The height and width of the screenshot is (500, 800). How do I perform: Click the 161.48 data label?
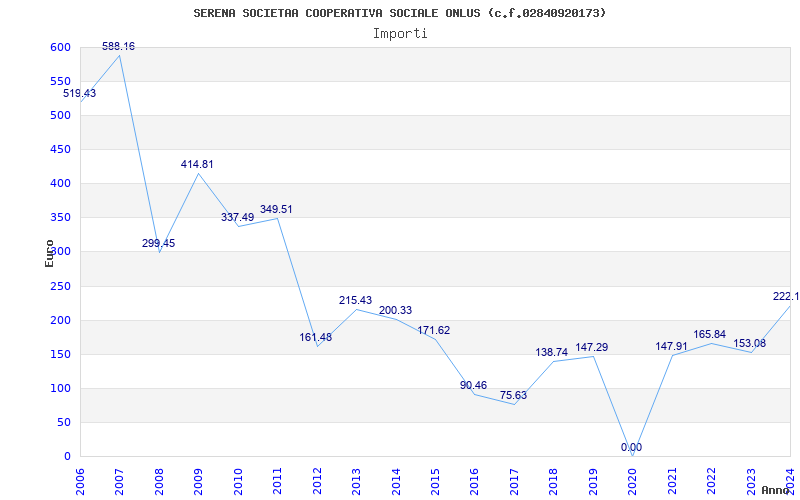(315, 337)
